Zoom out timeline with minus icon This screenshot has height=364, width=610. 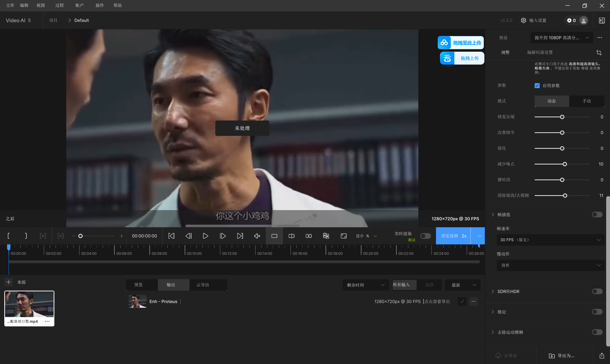74,236
